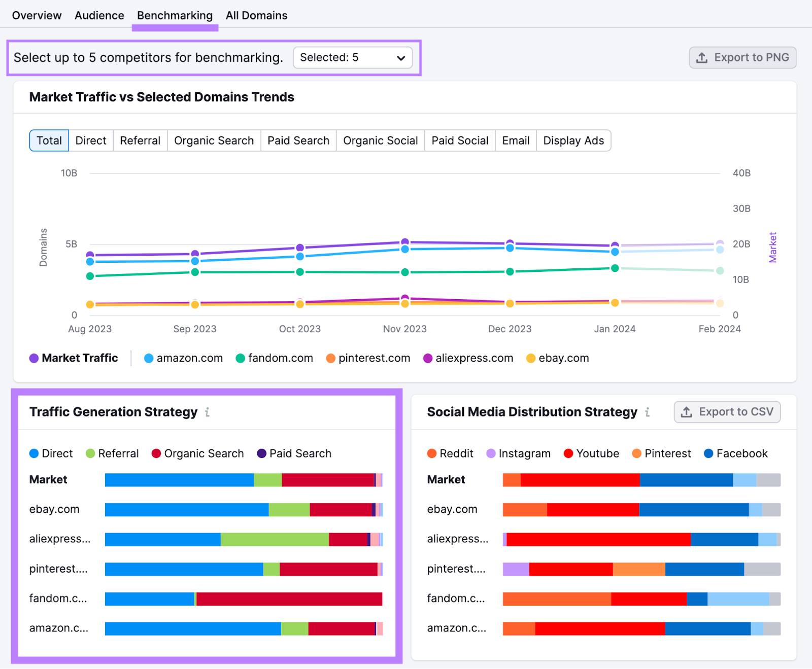Select the Organic Search traffic filter
The width and height of the screenshot is (812, 669).
(214, 140)
